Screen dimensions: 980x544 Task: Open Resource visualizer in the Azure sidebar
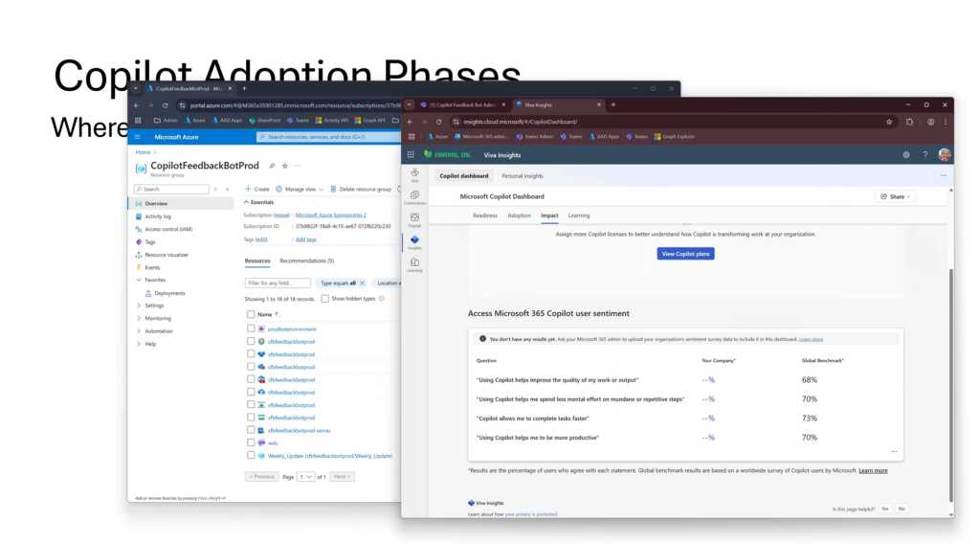[167, 255]
